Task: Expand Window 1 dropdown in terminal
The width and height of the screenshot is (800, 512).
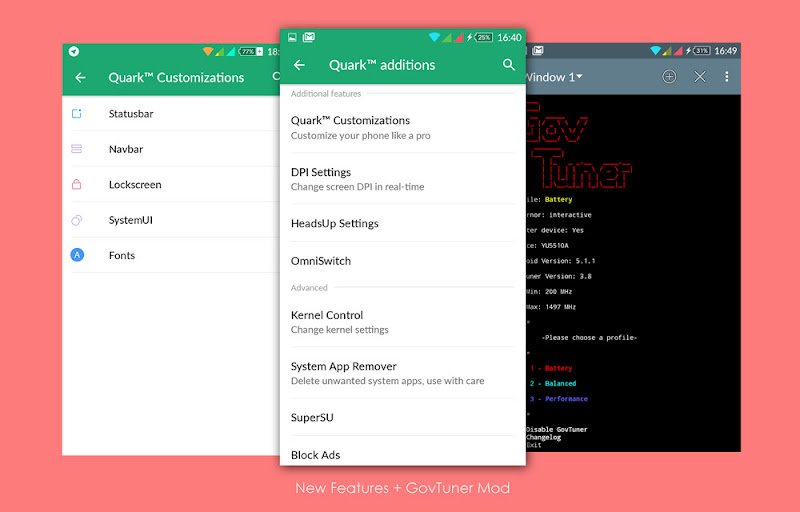Action: pyautogui.click(x=555, y=77)
